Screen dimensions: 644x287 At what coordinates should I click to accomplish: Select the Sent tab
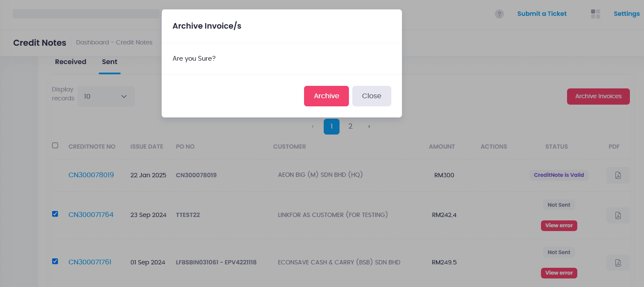point(109,62)
